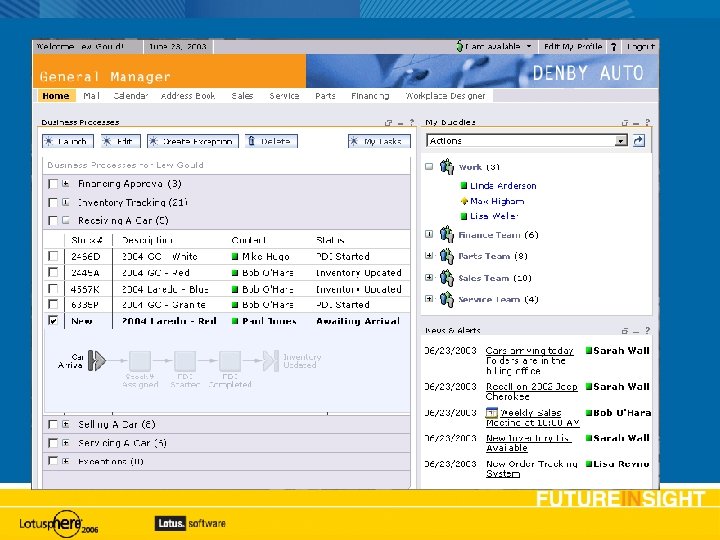This screenshot has height=540, width=720.
Task: Click the Launch button
Action: (68, 141)
